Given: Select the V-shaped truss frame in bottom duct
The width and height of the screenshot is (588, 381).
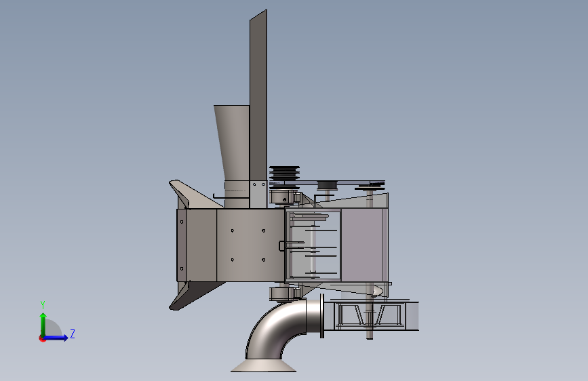Looking at the screenshot, I should (371, 316).
